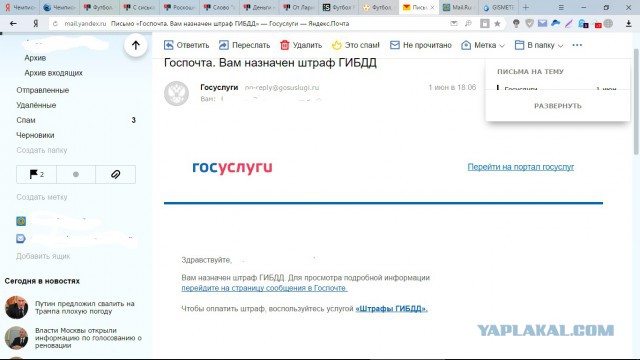640x360 pixels.
Task: Click the Putin news thumbnail
Action: [16, 307]
